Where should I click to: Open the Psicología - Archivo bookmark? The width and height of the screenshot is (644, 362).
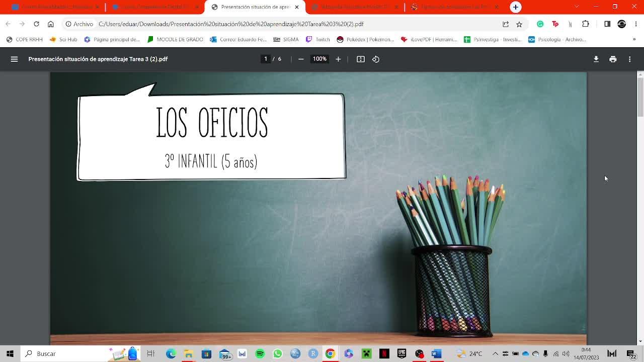point(557,40)
